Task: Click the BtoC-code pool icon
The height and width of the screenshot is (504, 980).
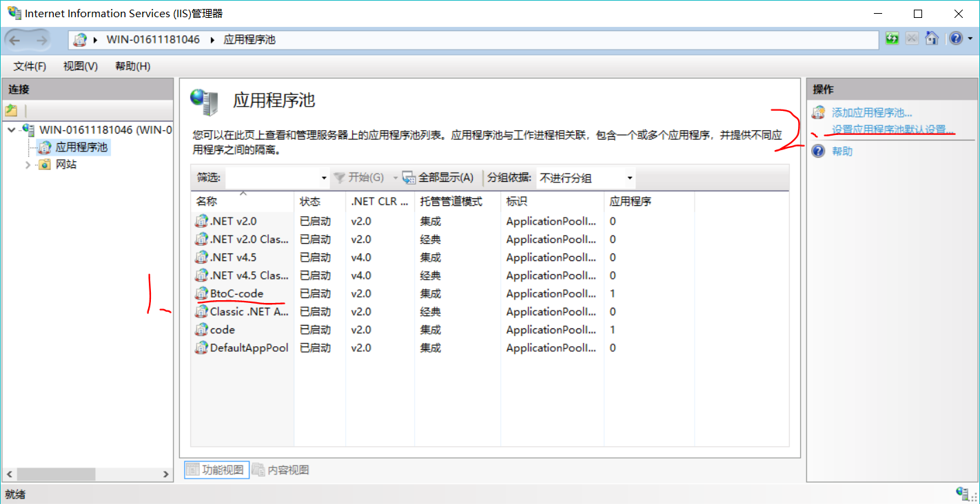Action: point(201,293)
